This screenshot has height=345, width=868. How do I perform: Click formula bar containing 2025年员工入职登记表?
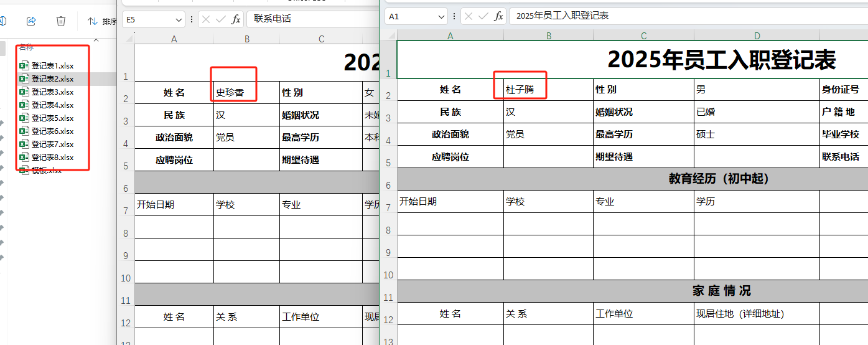(x=688, y=17)
